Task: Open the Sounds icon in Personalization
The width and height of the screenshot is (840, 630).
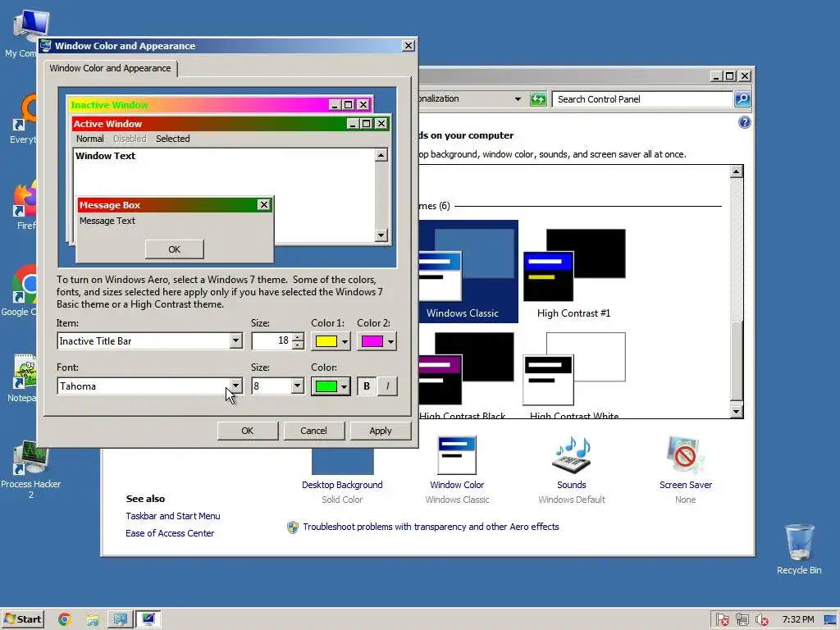Action: [x=572, y=454]
